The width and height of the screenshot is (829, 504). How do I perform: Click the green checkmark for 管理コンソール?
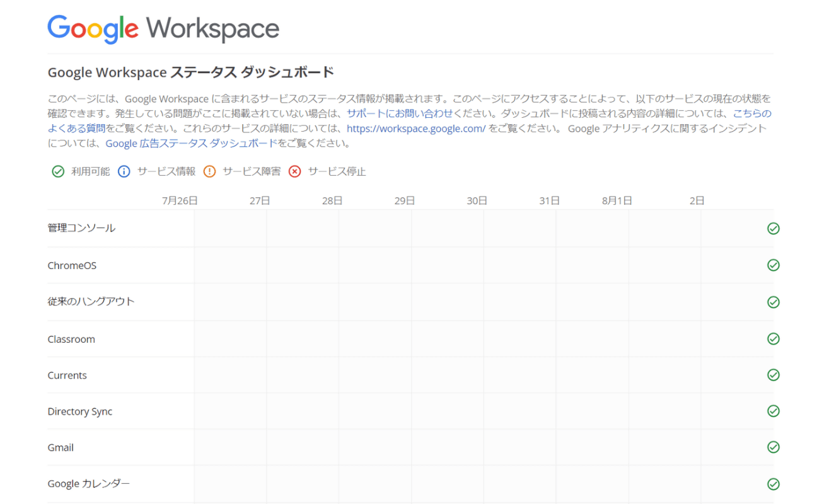(773, 229)
